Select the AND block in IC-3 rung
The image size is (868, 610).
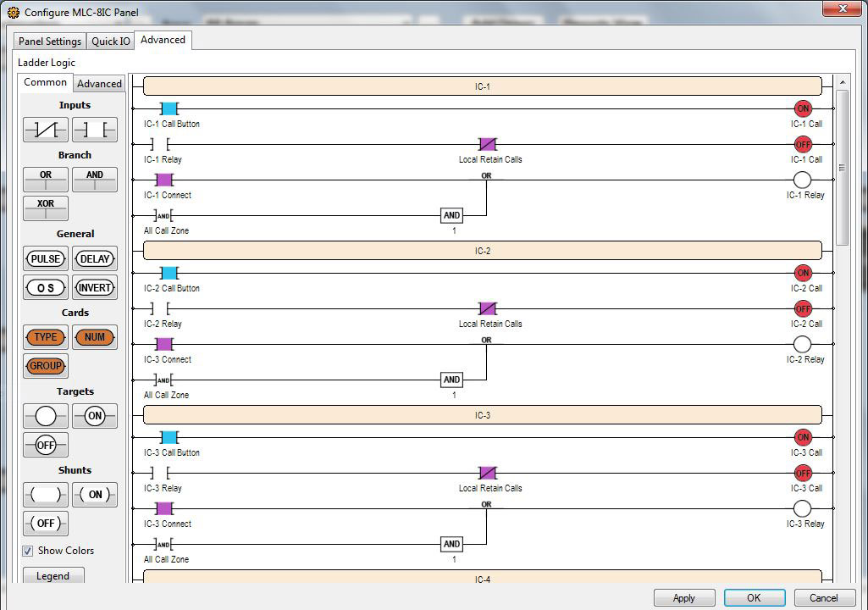tap(451, 544)
